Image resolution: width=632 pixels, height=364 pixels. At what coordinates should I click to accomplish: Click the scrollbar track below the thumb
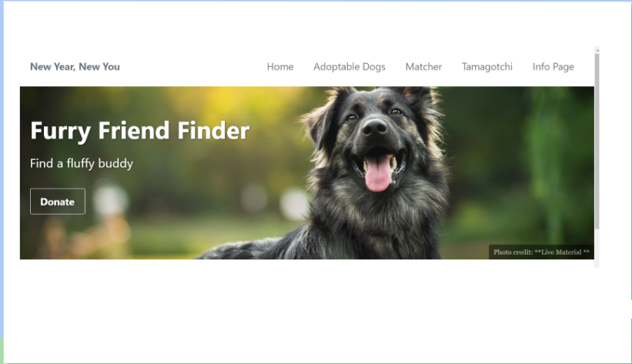pos(597,248)
